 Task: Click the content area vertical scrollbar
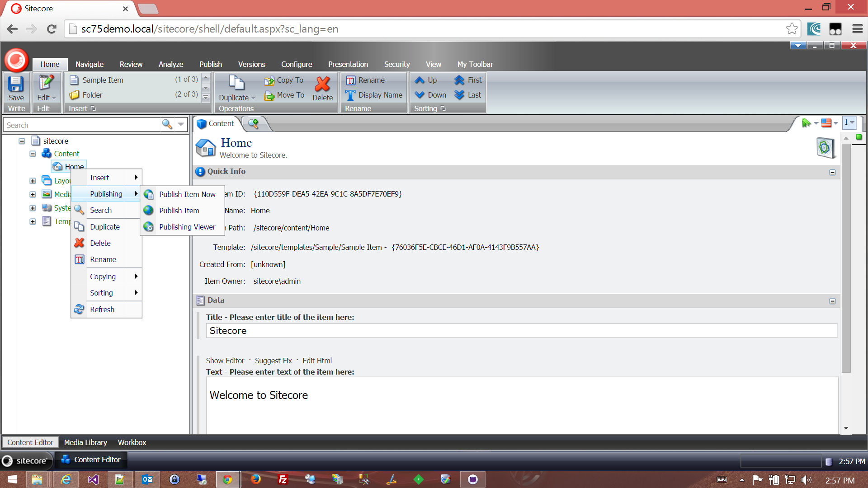click(846, 258)
